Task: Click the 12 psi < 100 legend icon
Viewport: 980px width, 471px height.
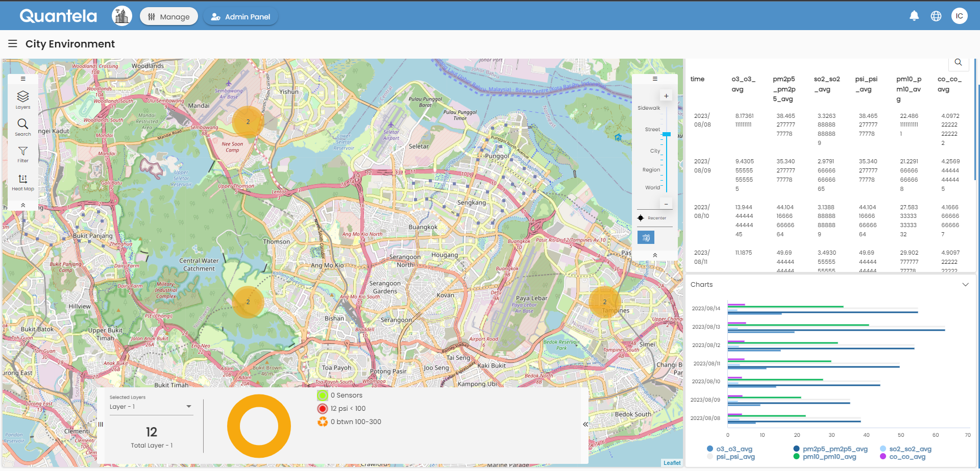Action: click(x=323, y=408)
